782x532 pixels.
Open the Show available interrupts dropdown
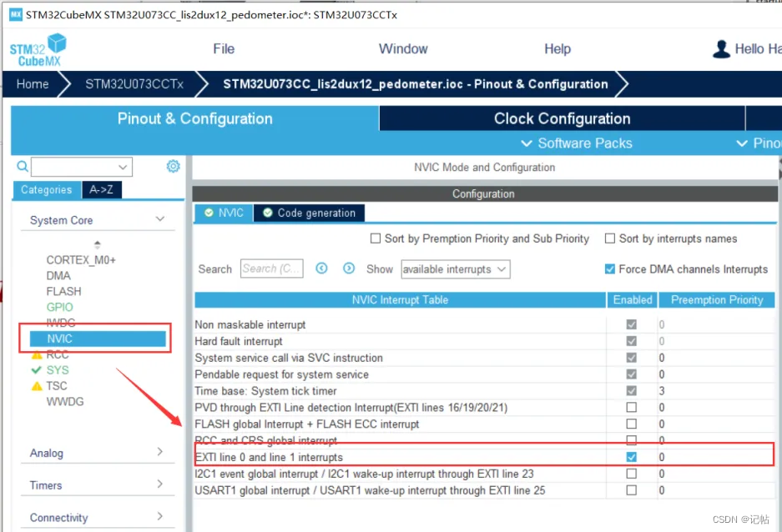456,269
